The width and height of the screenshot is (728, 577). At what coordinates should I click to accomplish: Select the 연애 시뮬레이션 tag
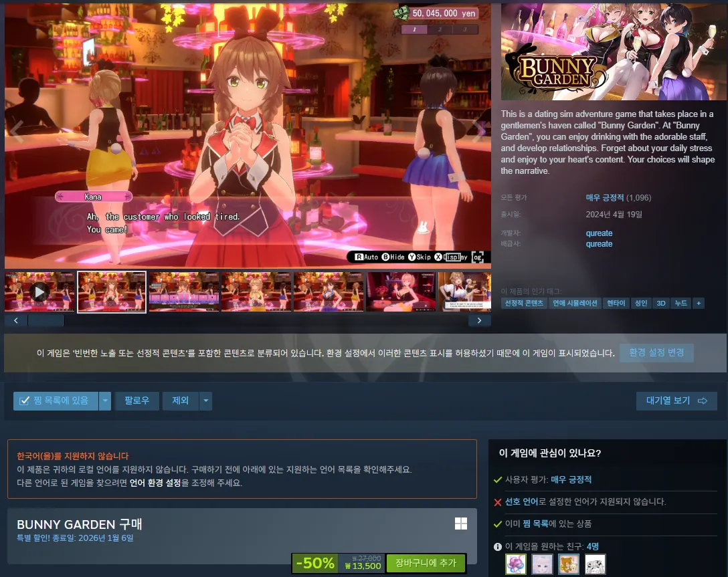575,303
